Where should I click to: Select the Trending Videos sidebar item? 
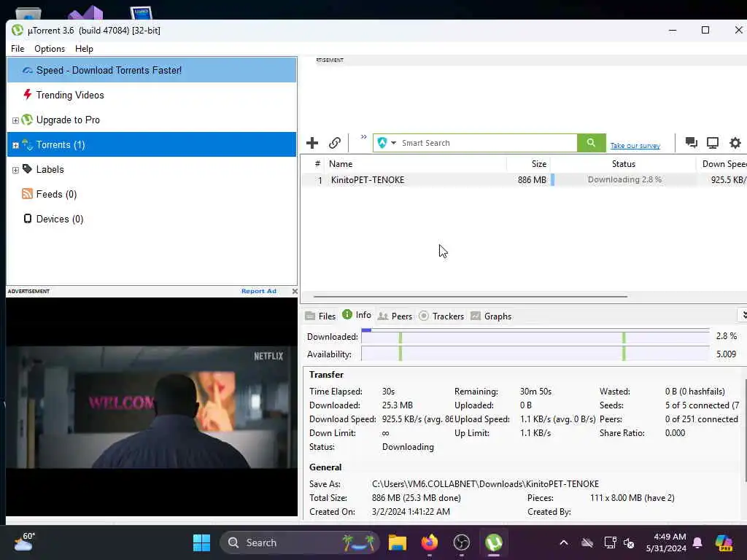tap(152, 95)
